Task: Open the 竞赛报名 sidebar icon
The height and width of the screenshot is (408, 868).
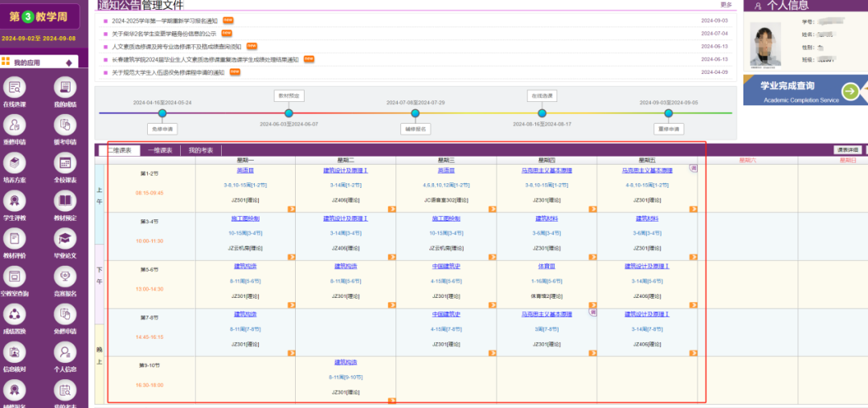Action: coord(65,276)
